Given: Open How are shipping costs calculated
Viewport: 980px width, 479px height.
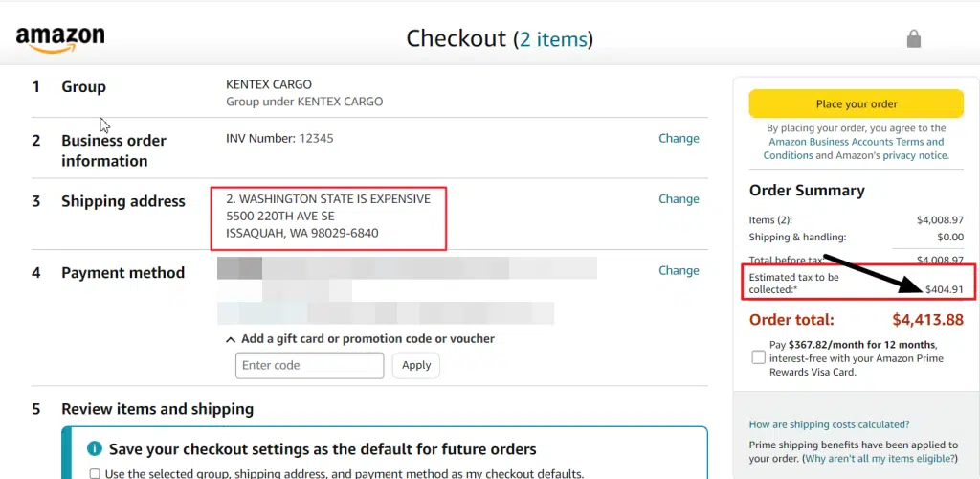Looking at the screenshot, I should click(x=830, y=424).
